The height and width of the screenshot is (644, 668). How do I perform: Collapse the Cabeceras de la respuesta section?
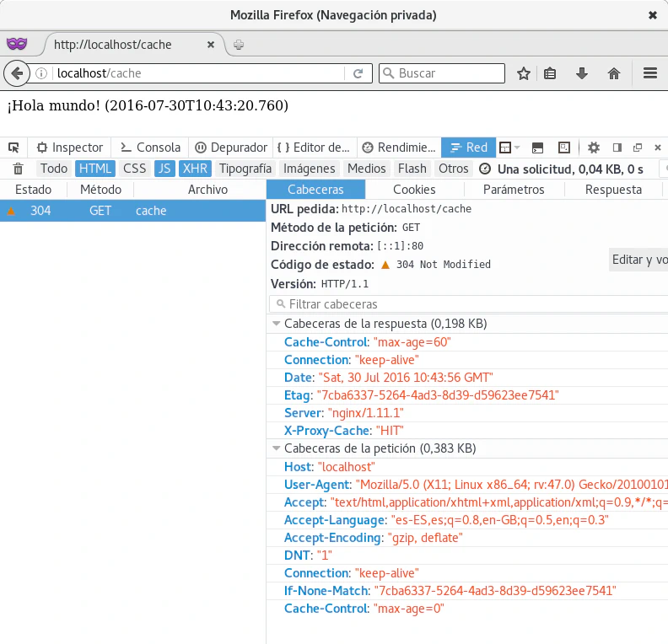[276, 324]
